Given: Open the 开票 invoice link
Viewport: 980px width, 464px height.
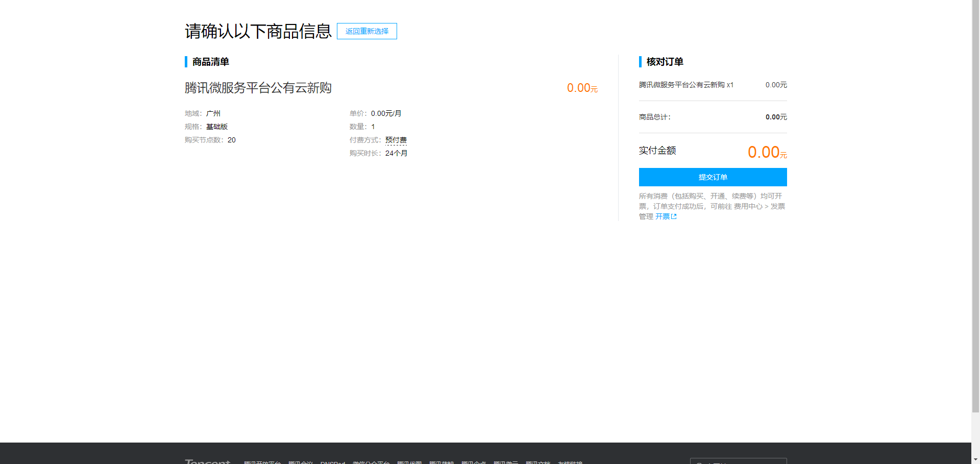Looking at the screenshot, I should click(x=663, y=216).
